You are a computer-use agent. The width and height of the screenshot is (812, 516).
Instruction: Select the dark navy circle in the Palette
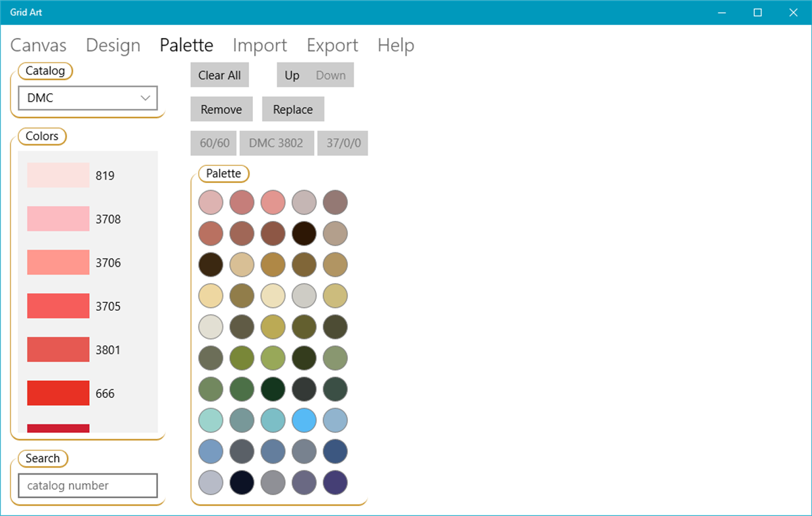[242, 483]
